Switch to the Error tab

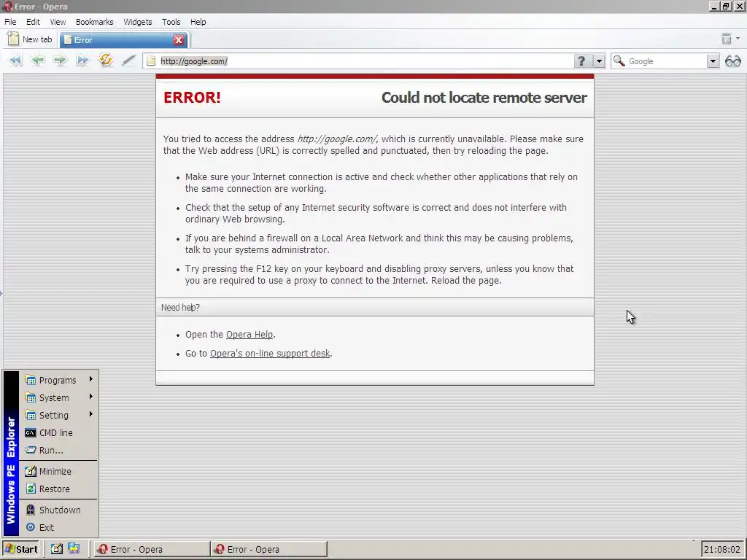pyautogui.click(x=123, y=40)
